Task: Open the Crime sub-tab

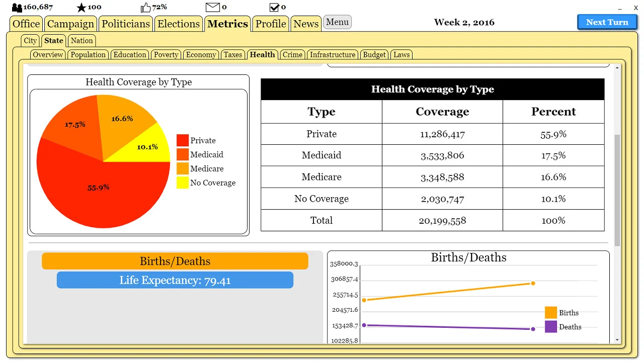Action: click(292, 54)
